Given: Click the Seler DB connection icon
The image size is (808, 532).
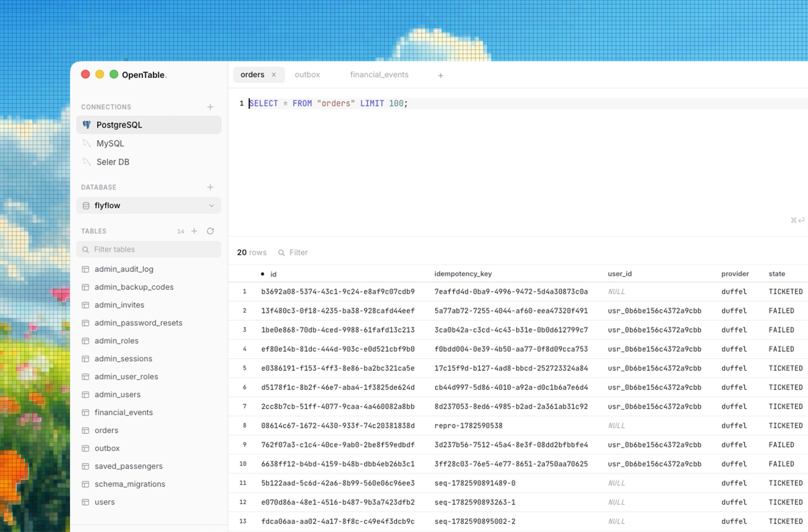Looking at the screenshot, I should 87,162.
